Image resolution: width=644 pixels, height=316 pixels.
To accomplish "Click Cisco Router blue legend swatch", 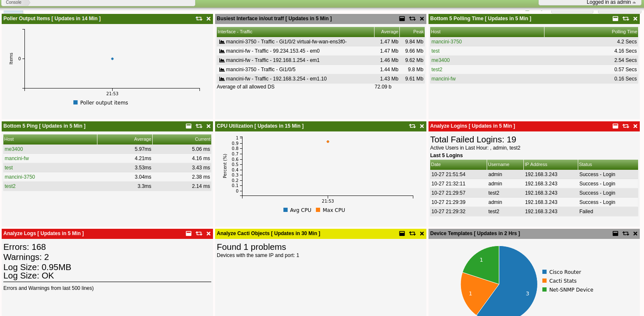I will point(544,272).
